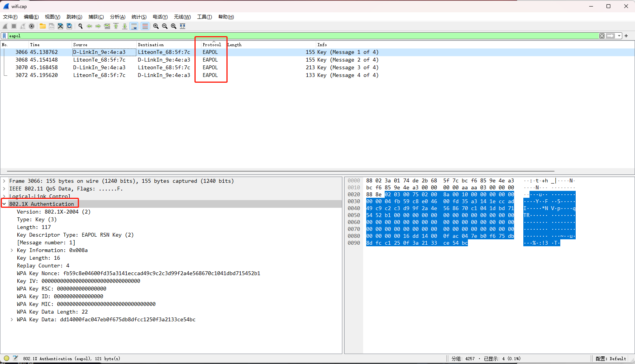Apply the display filter arrow button
This screenshot has height=364, width=635.
[610, 36]
